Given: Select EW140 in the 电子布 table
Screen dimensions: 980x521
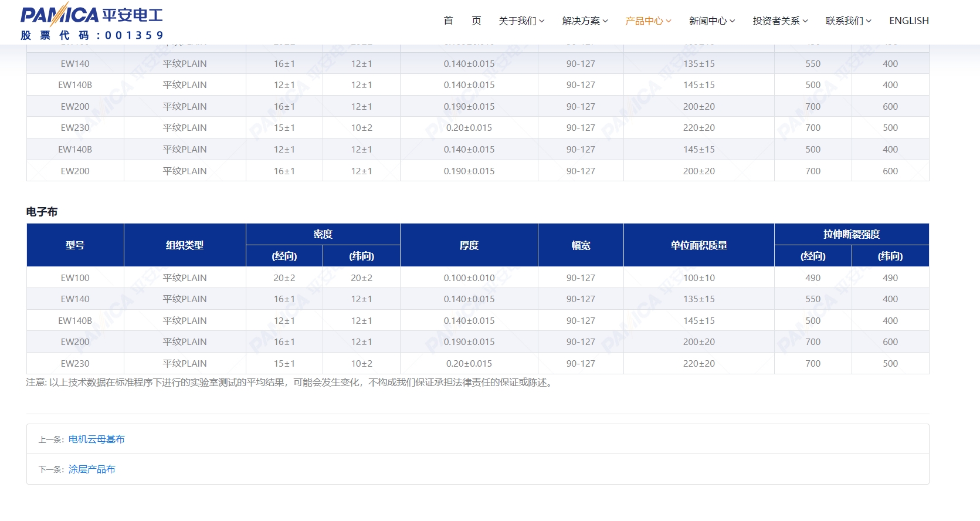Looking at the screenshot, I should [x=75, y=299].
